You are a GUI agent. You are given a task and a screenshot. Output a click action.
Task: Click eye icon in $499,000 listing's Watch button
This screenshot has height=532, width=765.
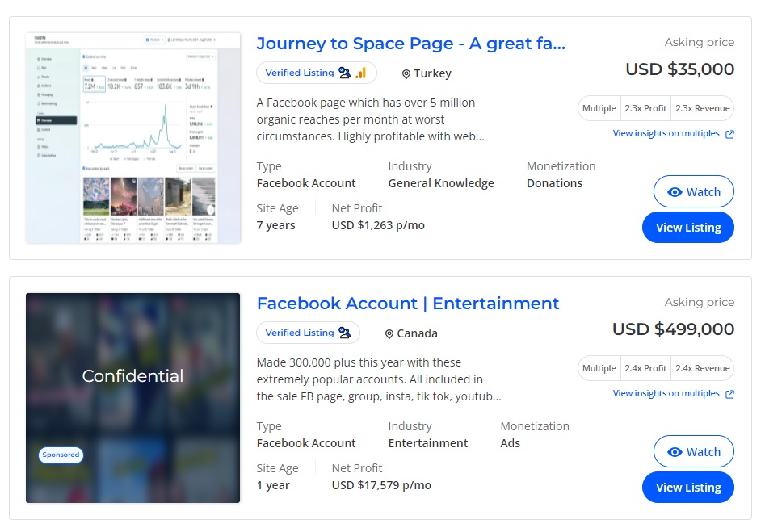point(675,452)
